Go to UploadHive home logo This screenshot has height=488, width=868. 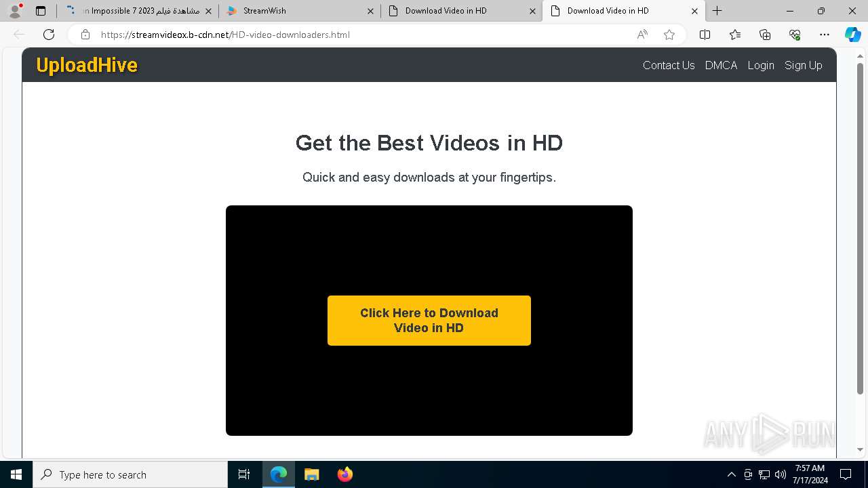pyautogui.click(x=87, y=65)
